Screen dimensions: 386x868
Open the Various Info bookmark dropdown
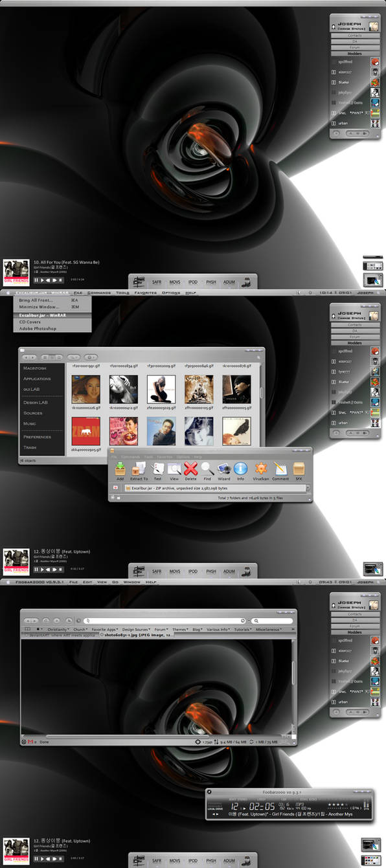pyautogui.click(x=218, y=629)
